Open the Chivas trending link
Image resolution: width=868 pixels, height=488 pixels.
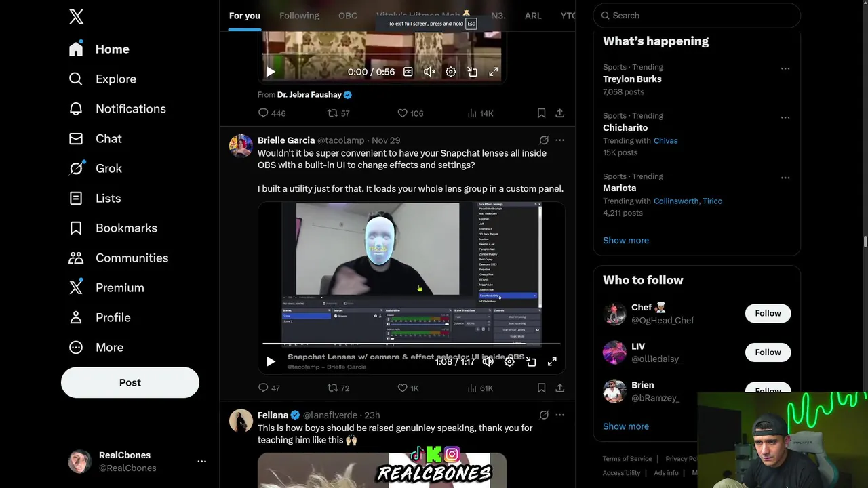(x=666, y=141)
